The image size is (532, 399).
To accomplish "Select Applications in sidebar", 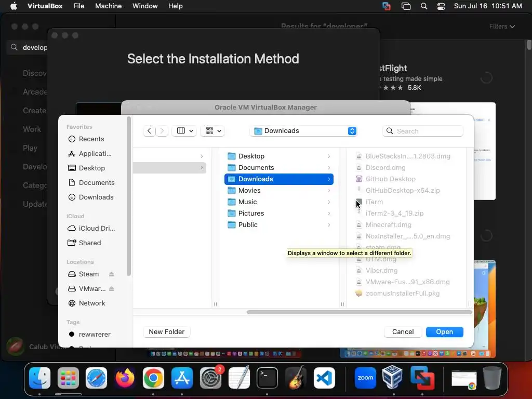I will (95, 154).
